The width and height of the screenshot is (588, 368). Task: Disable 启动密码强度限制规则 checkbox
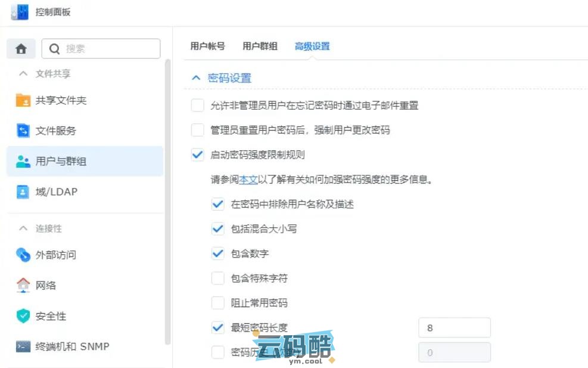[x=197, y=154]
